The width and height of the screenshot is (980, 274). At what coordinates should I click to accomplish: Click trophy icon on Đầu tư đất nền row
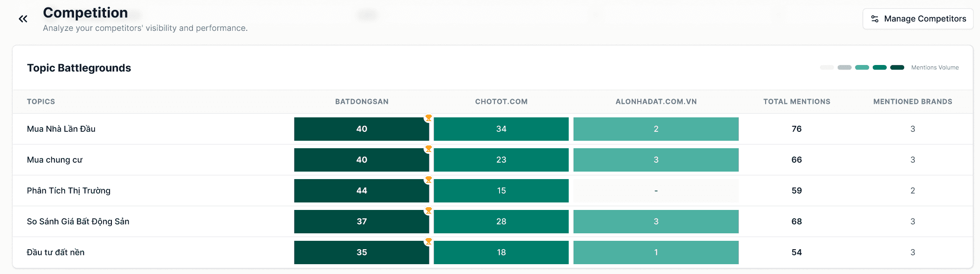pyautogui.click(x=428, y=241)
